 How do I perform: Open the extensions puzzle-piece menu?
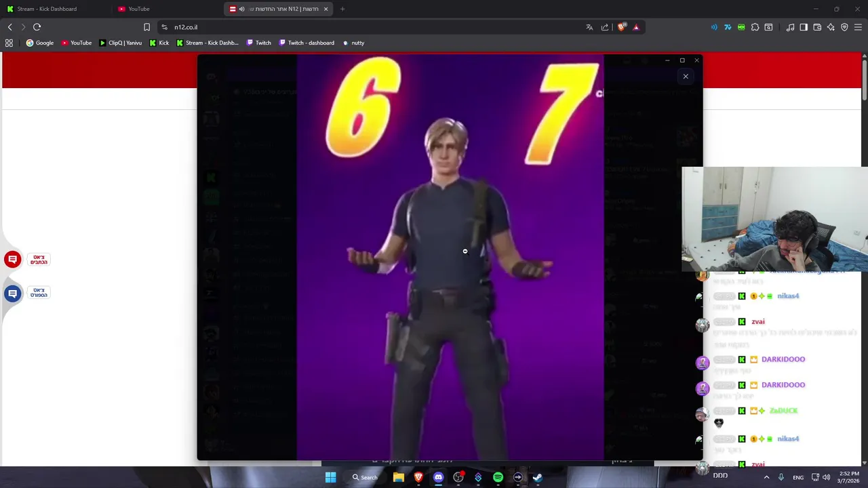click(x=755, y=27)
